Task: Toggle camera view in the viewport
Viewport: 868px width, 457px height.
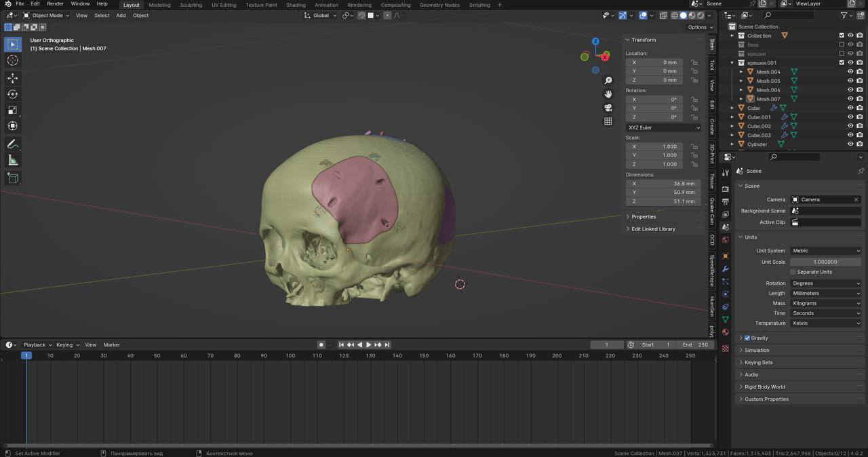Action: pyautogui.click(x=608, y=107)
